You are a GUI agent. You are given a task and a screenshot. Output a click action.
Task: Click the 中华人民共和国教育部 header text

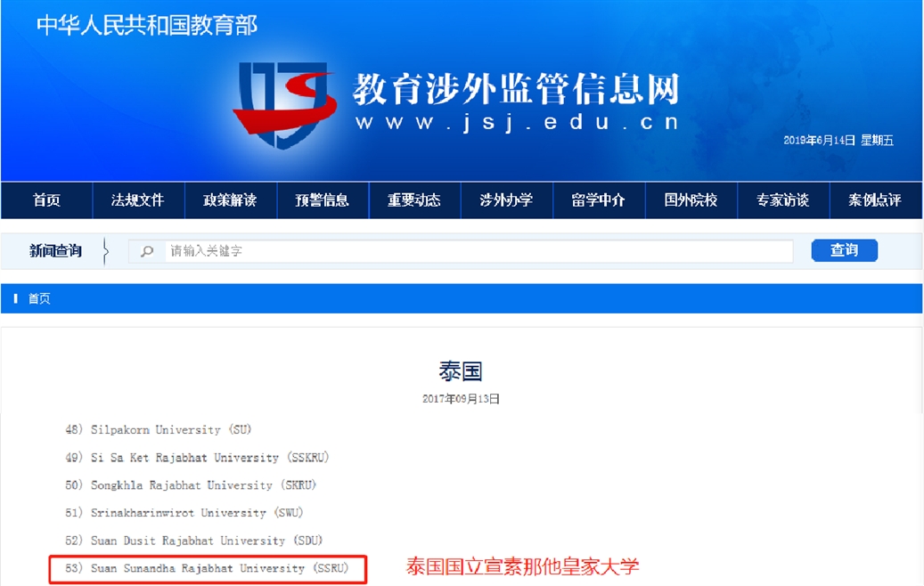click(147, 25)
